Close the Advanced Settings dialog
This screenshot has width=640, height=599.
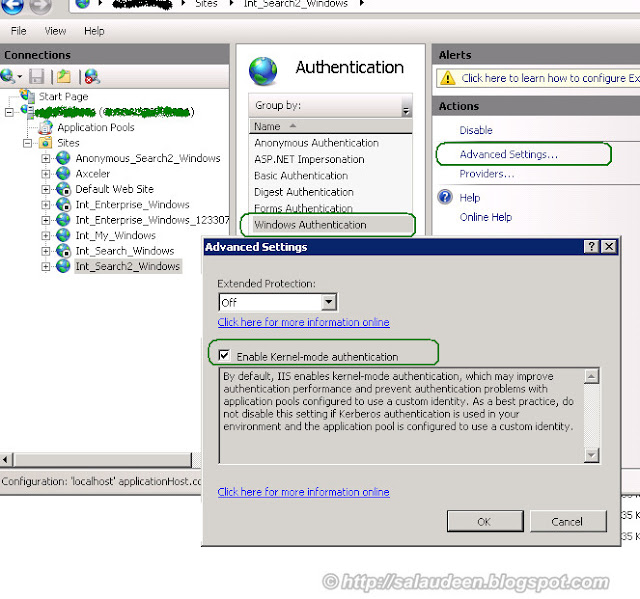point(609,246)
